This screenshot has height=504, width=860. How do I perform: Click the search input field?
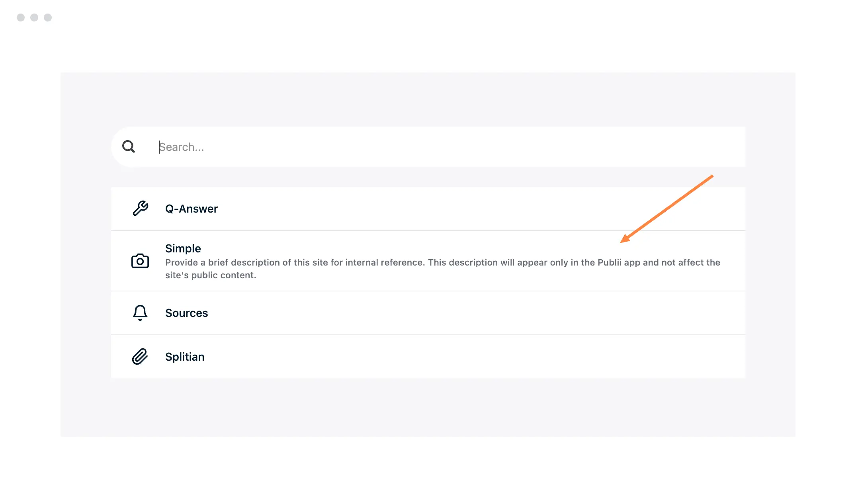(428, 147)
